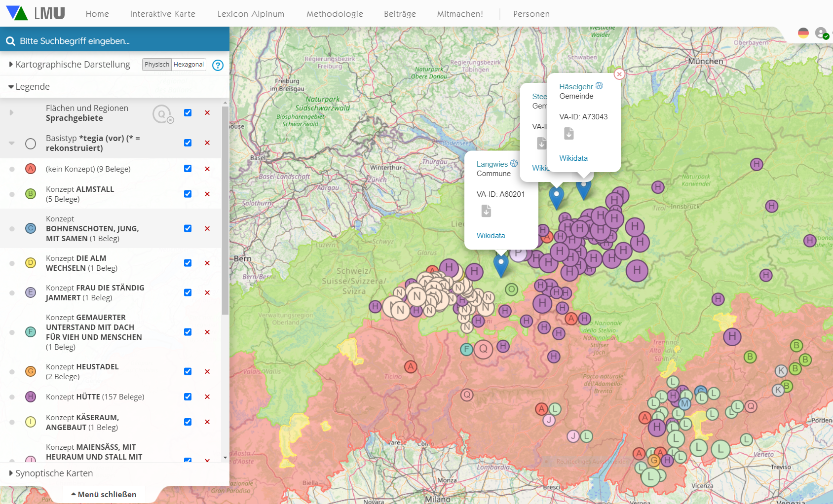The image size is (833, 504).
Task: Remove the BOHNENSCHOTEN legend entry
Action: coord(207,228)
